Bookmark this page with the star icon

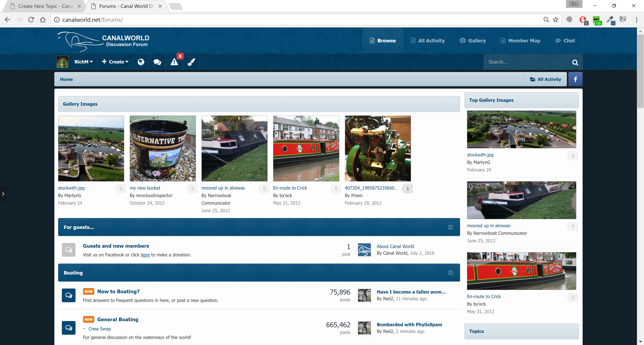coord(555,19)
